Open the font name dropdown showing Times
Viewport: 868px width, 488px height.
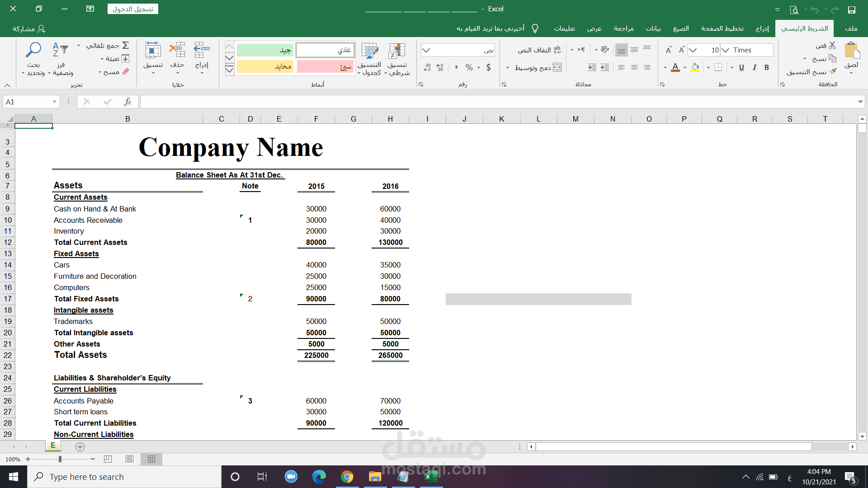click(725, 50)
